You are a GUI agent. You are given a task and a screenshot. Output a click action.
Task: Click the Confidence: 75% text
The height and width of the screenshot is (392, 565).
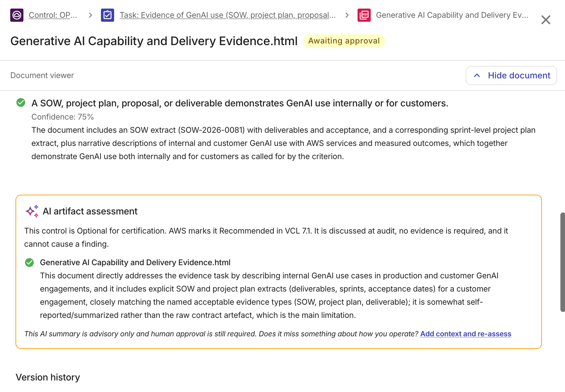point(63,117)
